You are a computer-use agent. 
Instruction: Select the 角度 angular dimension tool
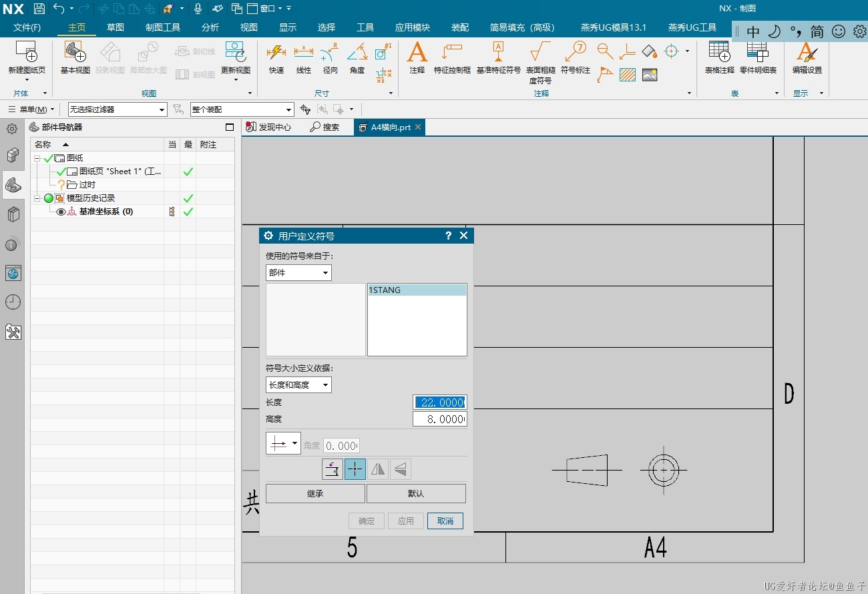(357, 58)
